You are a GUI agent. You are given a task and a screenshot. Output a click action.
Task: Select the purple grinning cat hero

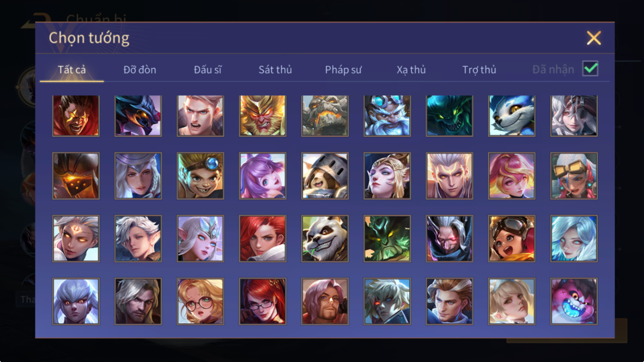pyautogui.click(x=573, y=301)
